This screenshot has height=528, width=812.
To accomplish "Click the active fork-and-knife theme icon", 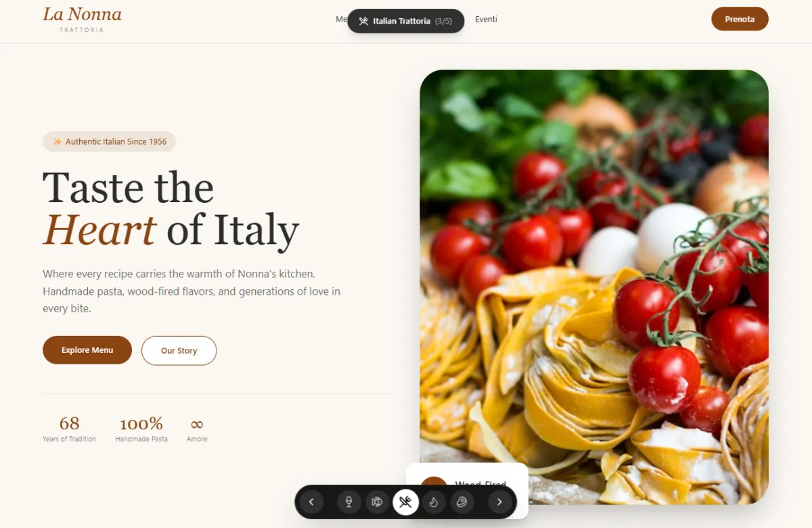I will [x=406, y=502].
